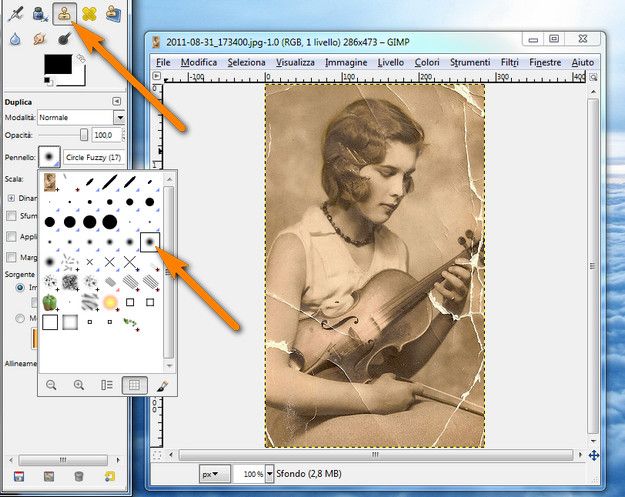This screenshot has width=625, height=497.
Task: Open the Seleziona menu
Action: coord(247,63)
